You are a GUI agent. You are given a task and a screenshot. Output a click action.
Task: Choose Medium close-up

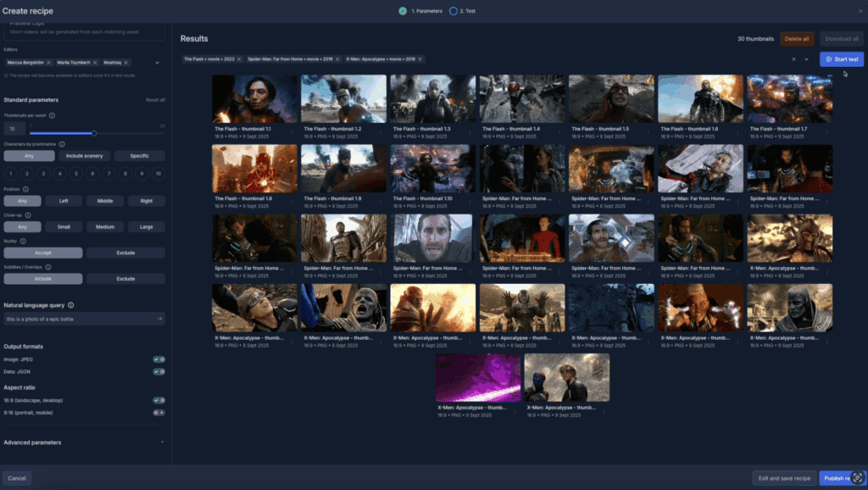[x=104, y=227]
